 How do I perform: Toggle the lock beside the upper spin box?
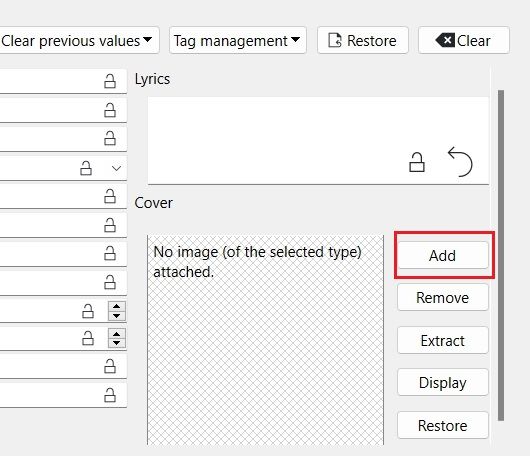click(x=88, y=311)
